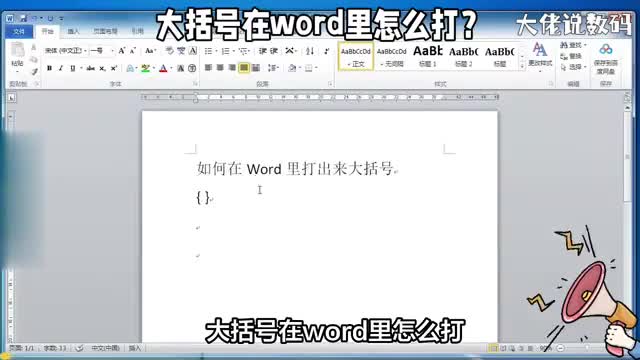The image size is (640, 360).
Task: Toggle Show/Hide paragraph marks
Action: point(327,51)
